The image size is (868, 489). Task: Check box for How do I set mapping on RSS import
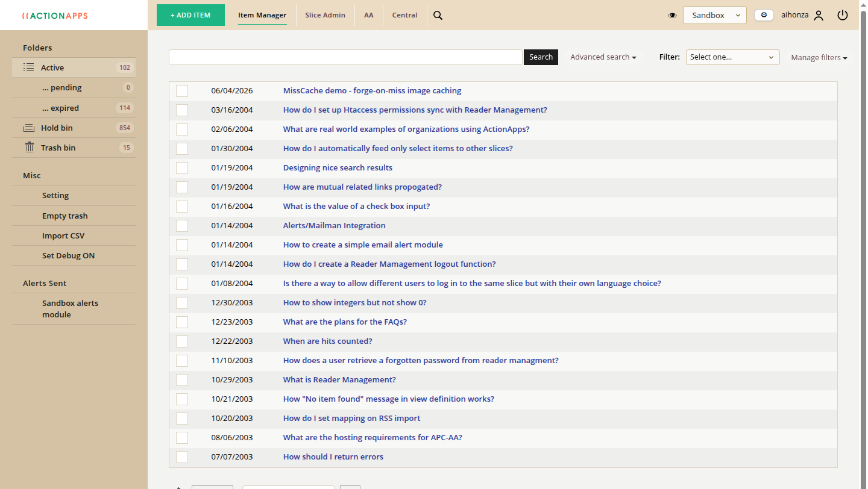pos(182,419)
